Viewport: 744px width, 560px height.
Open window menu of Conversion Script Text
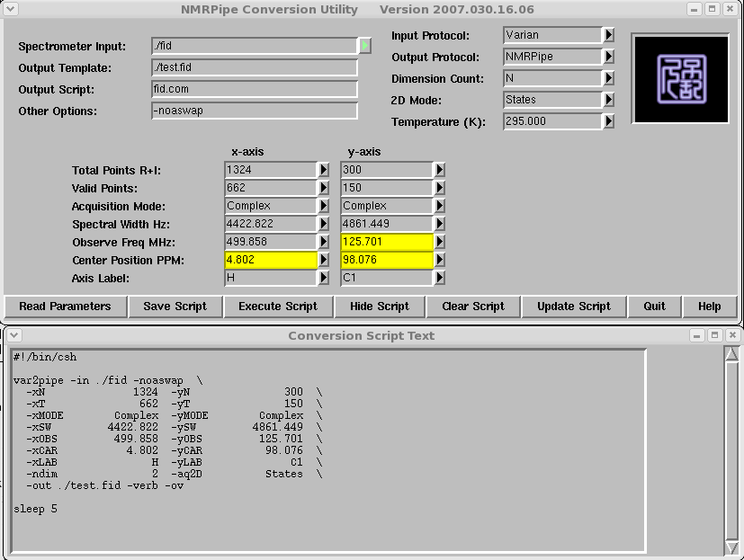[14, 335]
